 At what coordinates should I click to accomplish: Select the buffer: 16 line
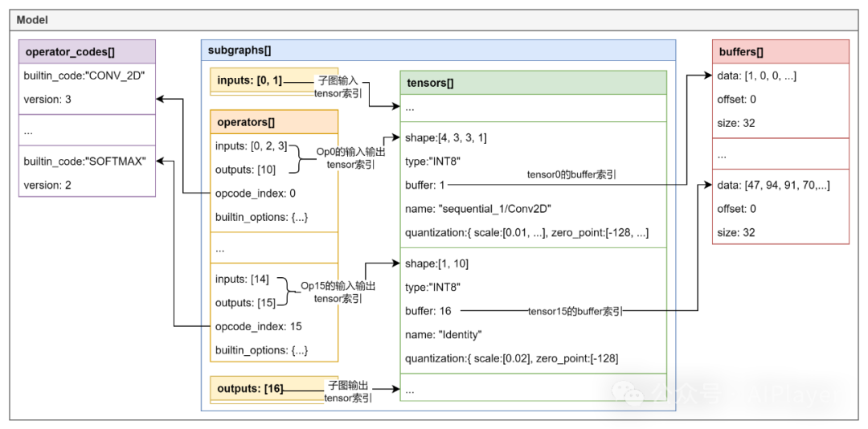click(x=428, y=311)
